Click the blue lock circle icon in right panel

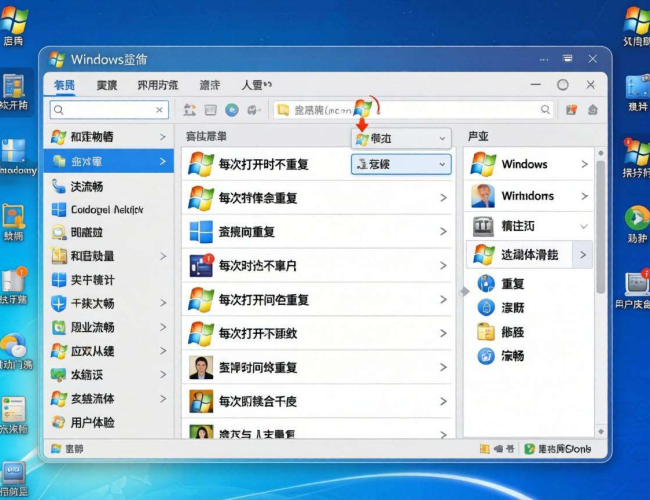[486, 308]
